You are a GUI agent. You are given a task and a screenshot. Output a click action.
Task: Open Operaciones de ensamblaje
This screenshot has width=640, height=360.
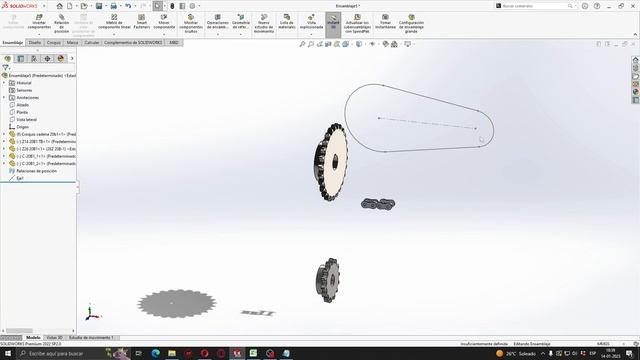coord(218,23)
